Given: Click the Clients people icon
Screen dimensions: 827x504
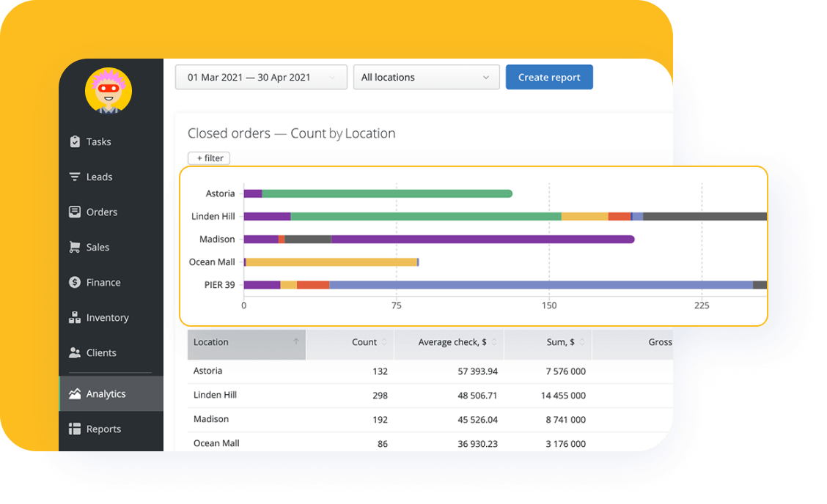Looking at the screenshot, I should [x=75, y=352].
